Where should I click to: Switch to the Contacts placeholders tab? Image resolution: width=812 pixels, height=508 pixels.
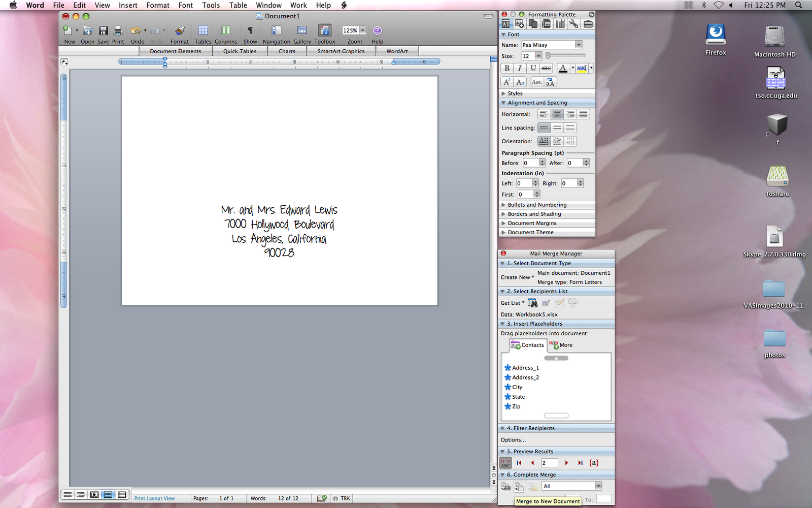point(528,345)
